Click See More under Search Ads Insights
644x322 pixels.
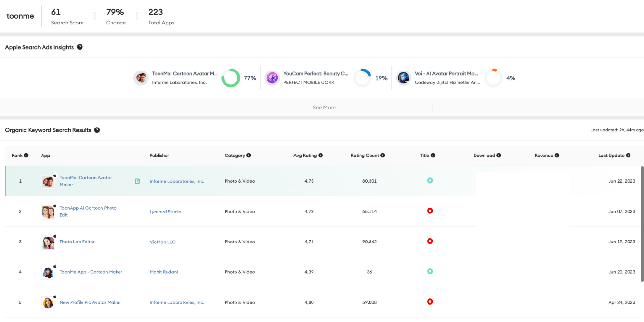click(x=324, y=108)
